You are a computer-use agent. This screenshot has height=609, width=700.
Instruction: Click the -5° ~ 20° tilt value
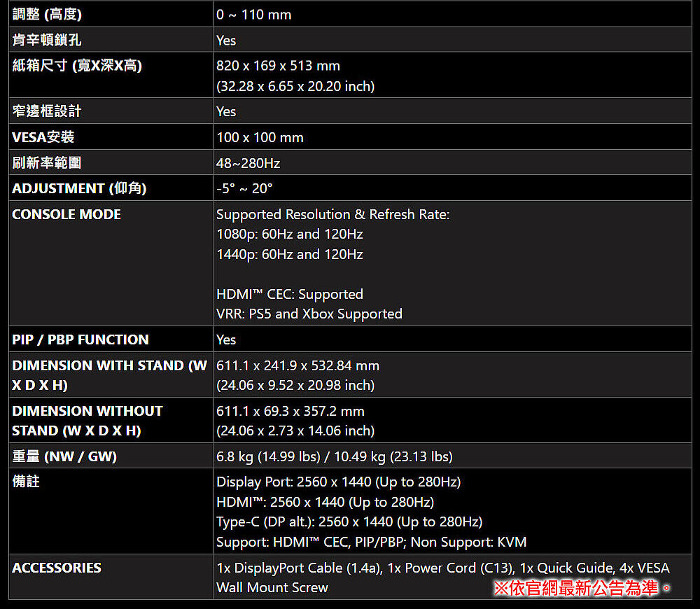(244, 188)
